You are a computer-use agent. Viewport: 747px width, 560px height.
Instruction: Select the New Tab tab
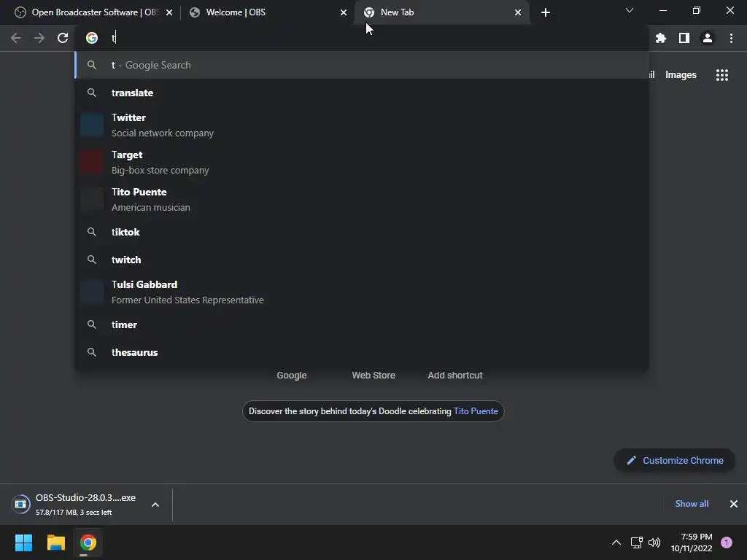pyautogui.click(x=441, y=12)
